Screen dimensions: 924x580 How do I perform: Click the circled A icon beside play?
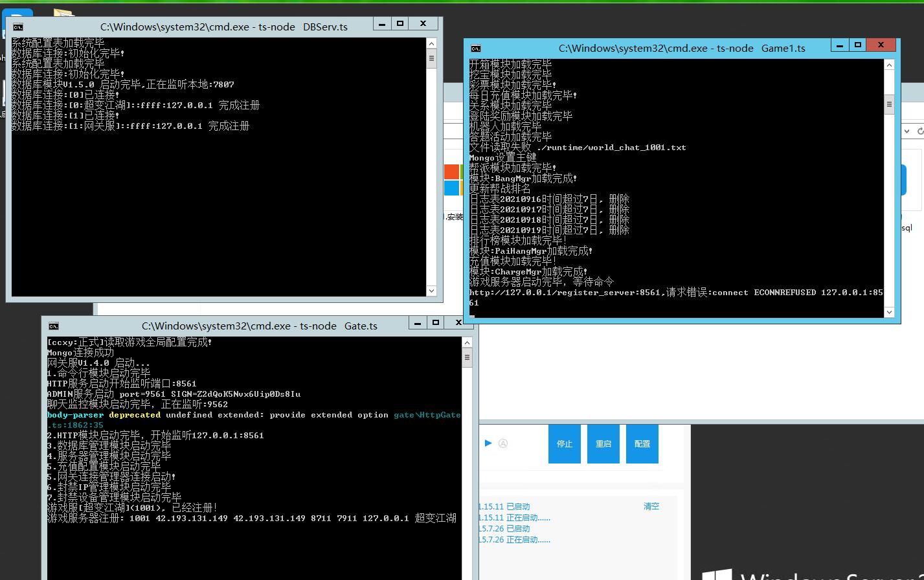pyautogui.click(x=503, y=443)
